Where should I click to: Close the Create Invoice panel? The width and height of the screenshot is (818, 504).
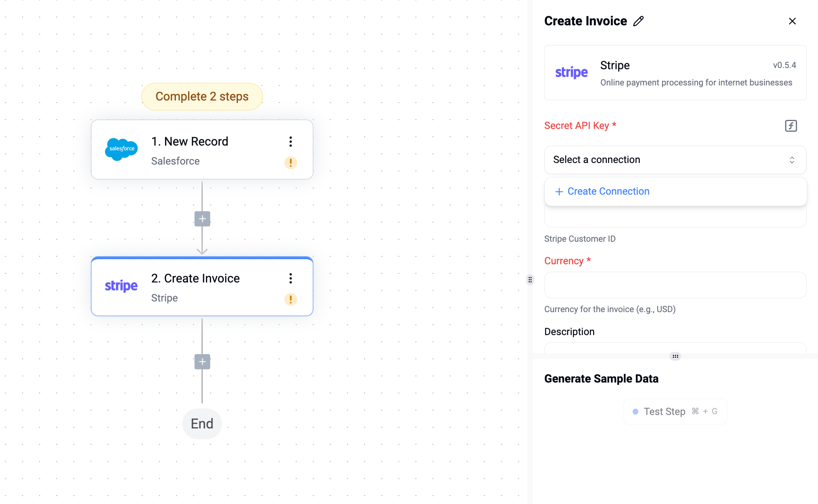point(792,21)
